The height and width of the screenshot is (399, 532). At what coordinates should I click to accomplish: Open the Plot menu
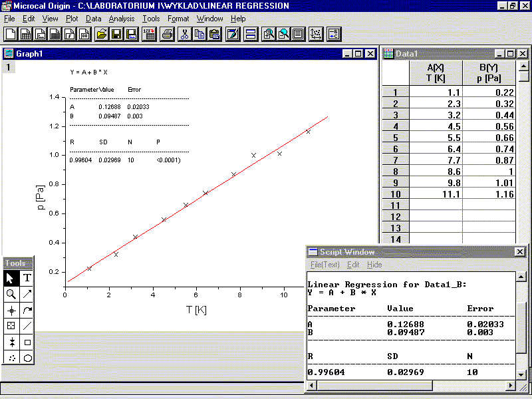pos(72,19)
